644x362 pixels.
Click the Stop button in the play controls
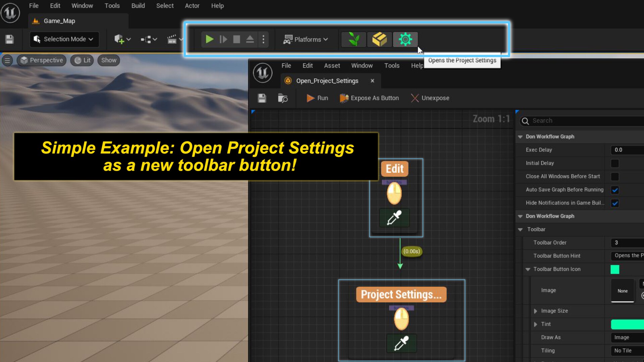tap(236, 39)
